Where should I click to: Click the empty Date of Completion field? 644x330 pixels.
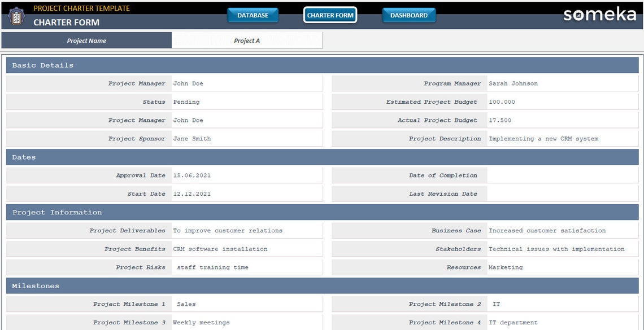tap(562, 175)
